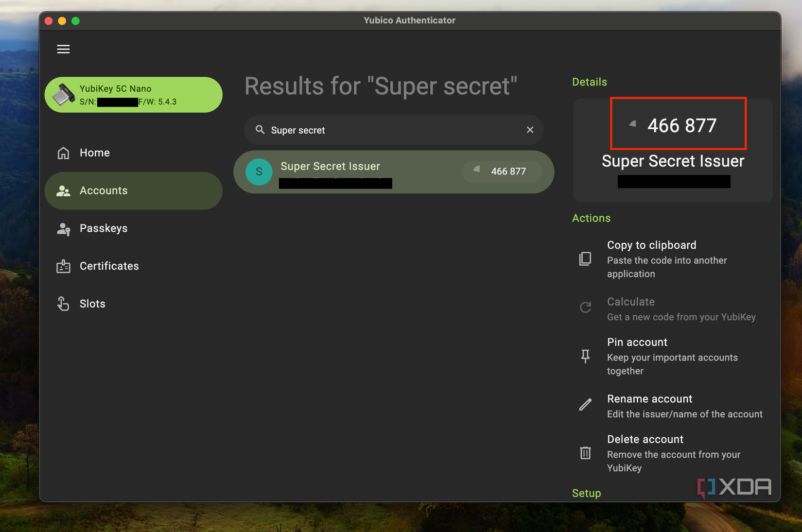Click the Details section heading
Image resolution: width=802 pixels, height=532 pixels.
(589, 82)
